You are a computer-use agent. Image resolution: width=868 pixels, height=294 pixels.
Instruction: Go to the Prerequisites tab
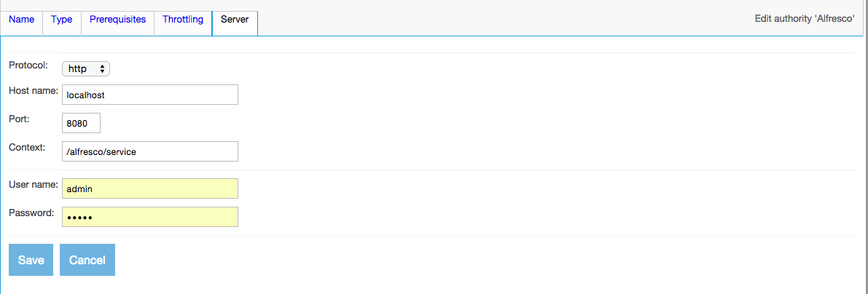pyautogui.click(x=117, y=20)
